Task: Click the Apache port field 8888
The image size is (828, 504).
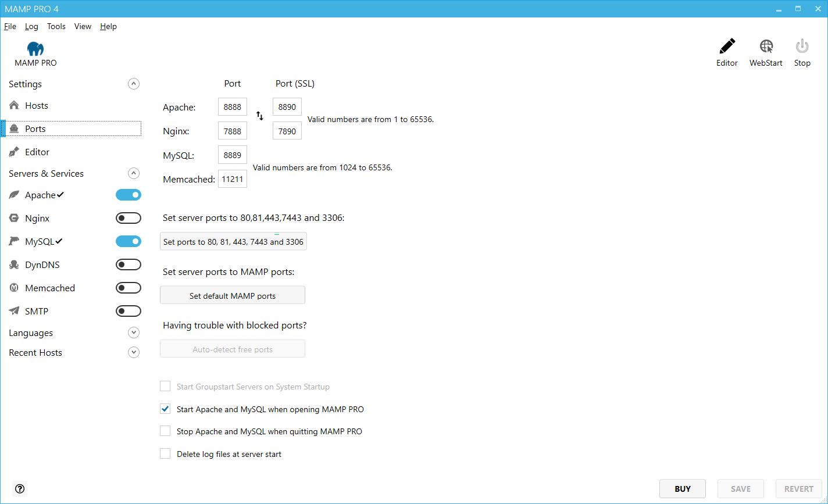Action: coord(233,107)
